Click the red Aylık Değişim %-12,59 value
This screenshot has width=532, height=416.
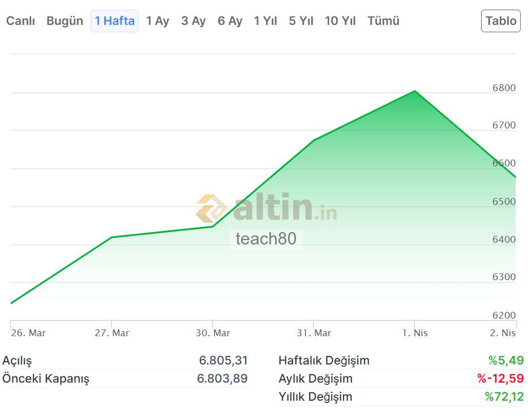coord(500,379)
